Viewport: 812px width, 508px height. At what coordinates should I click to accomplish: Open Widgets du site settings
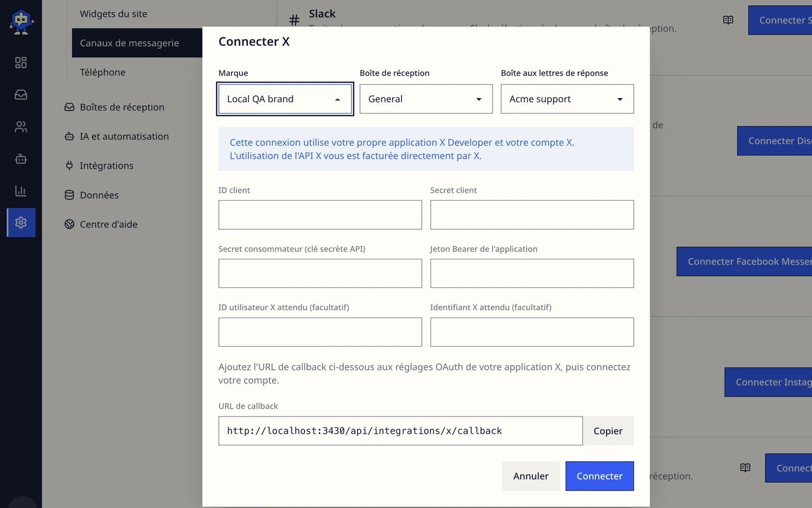[x=114, y=14]
